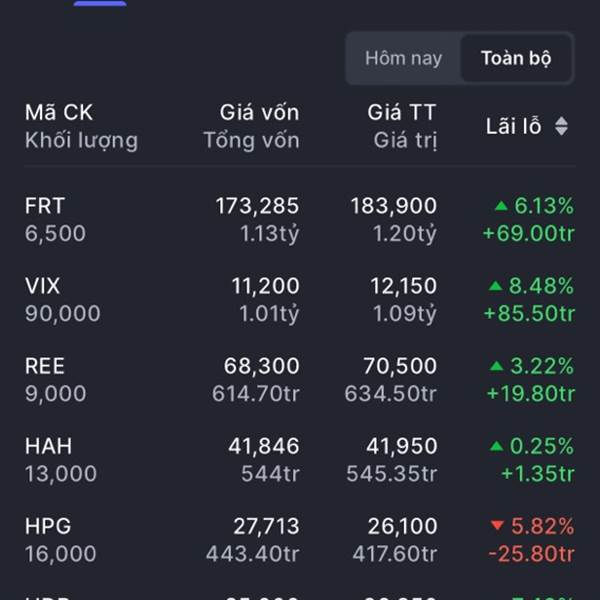Click the HPG loss -25.80tr value
The height and width of the screenshot is (600, 600).
tap(532, 554)
